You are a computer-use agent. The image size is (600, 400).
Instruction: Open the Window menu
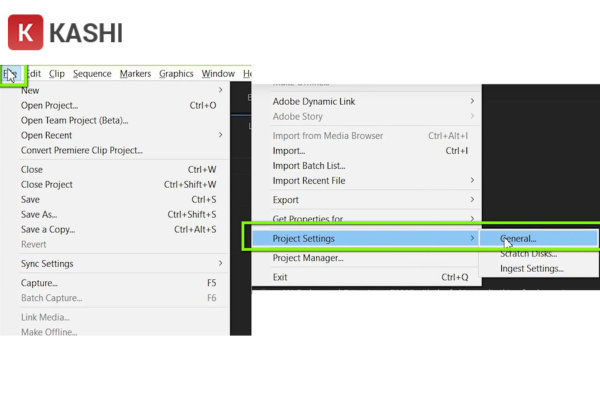(x=218, y=73)
